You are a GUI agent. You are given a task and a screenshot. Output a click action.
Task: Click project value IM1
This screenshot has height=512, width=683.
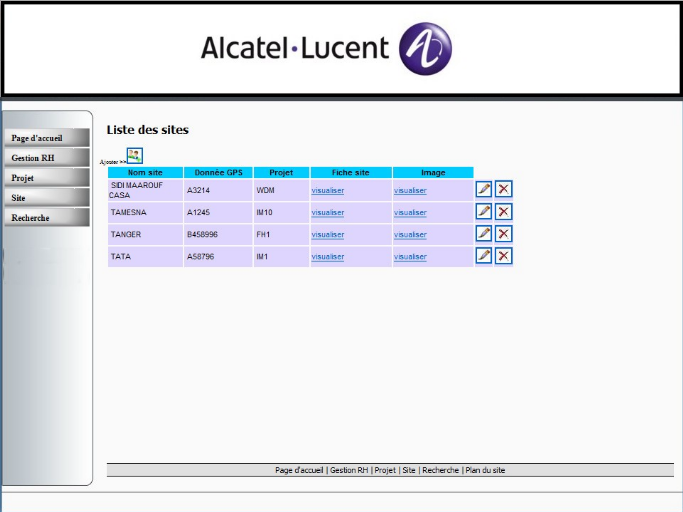click(x=262, y=257)
